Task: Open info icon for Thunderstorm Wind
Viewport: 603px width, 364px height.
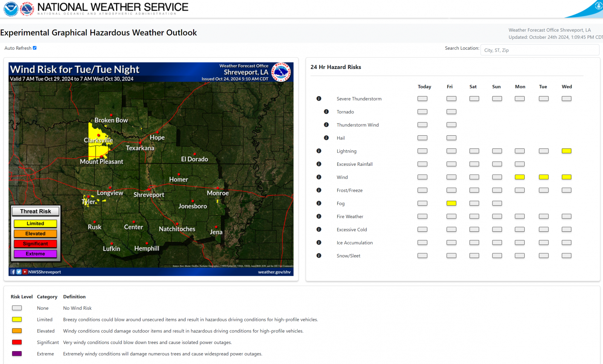Action: (x=326, y=125)
